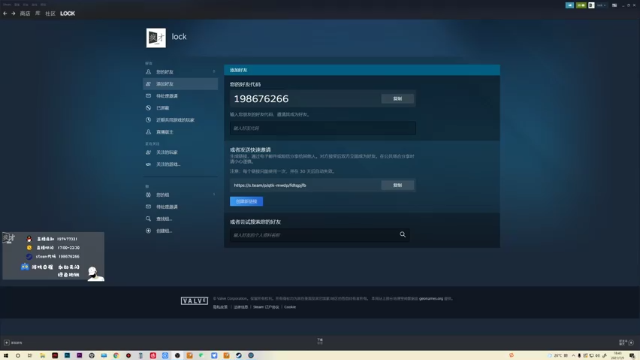
Task: Expand Your Groups chevron in sidebar
Action: [214, 195]
